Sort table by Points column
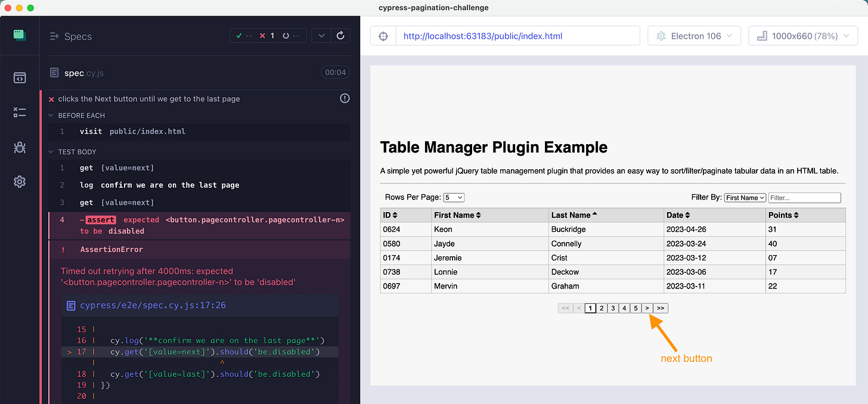This screenshot has width=868, height=404. 805,215
